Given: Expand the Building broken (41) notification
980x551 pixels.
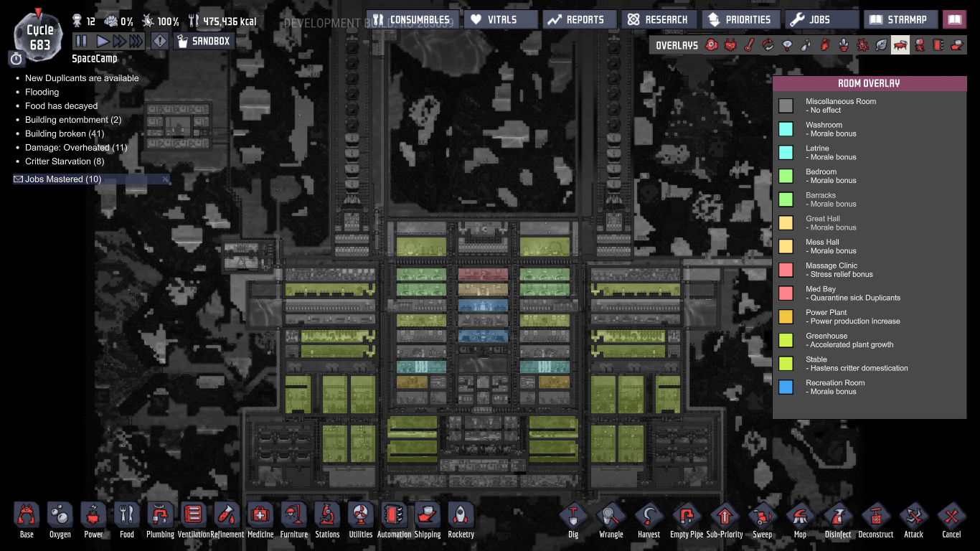Looking at the screenshot, I should [64, 133].
